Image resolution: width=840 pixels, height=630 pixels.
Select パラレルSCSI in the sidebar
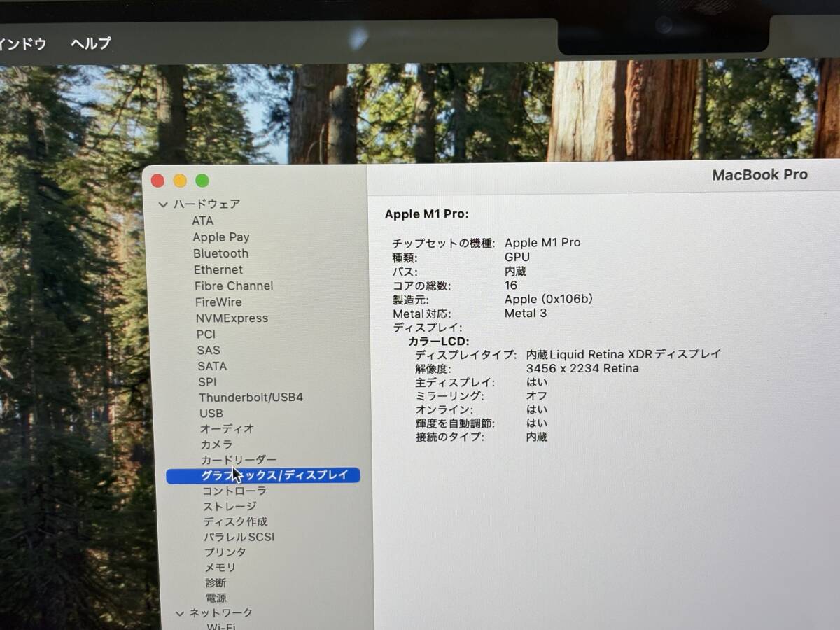239,538
